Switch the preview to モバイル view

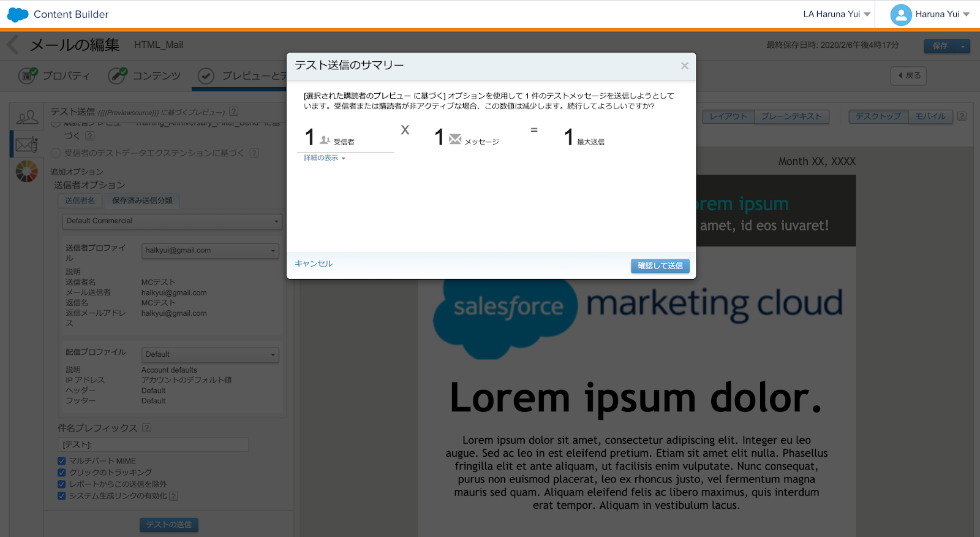(x=930, y=116)
